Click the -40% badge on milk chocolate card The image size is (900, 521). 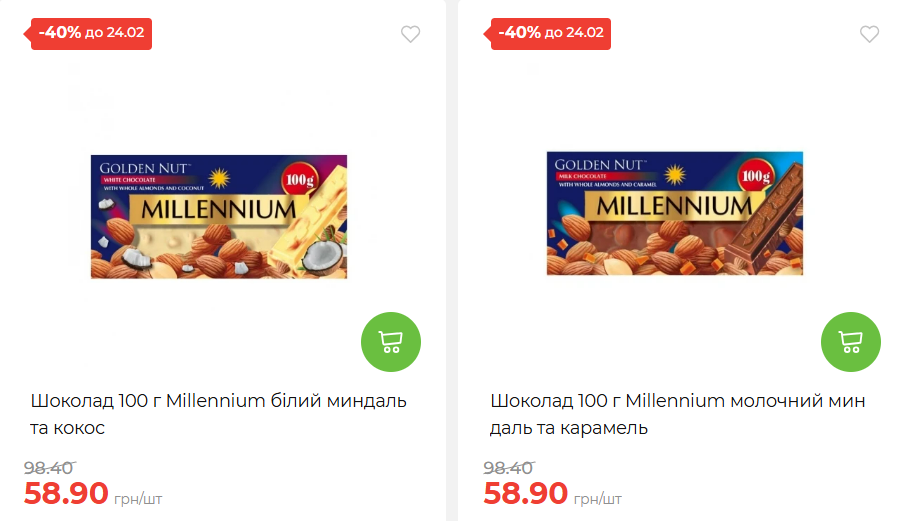click(x=551, y=32)
